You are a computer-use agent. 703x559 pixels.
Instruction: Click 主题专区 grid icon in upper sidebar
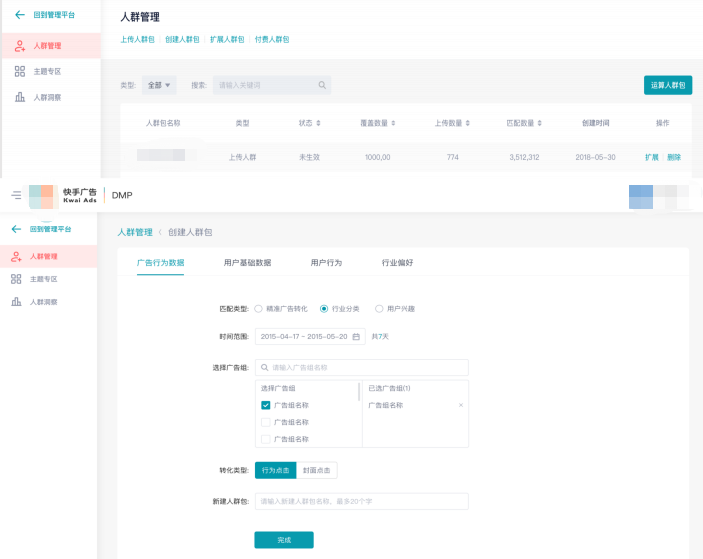pos(20,71)
